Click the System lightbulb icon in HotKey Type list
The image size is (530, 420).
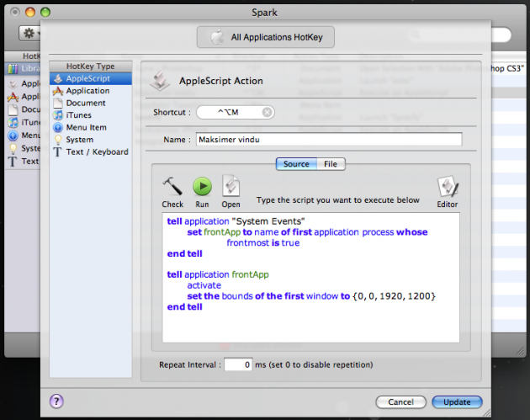coord(58,140)
